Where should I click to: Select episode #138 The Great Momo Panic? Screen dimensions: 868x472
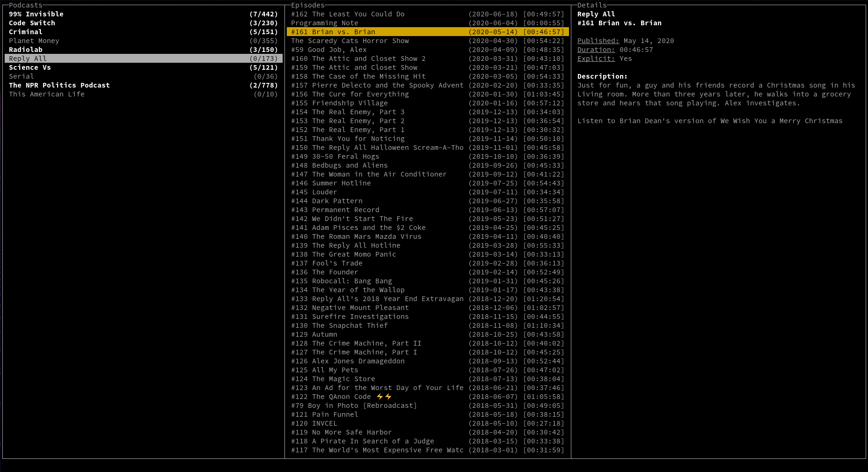(x=428, y=254)
